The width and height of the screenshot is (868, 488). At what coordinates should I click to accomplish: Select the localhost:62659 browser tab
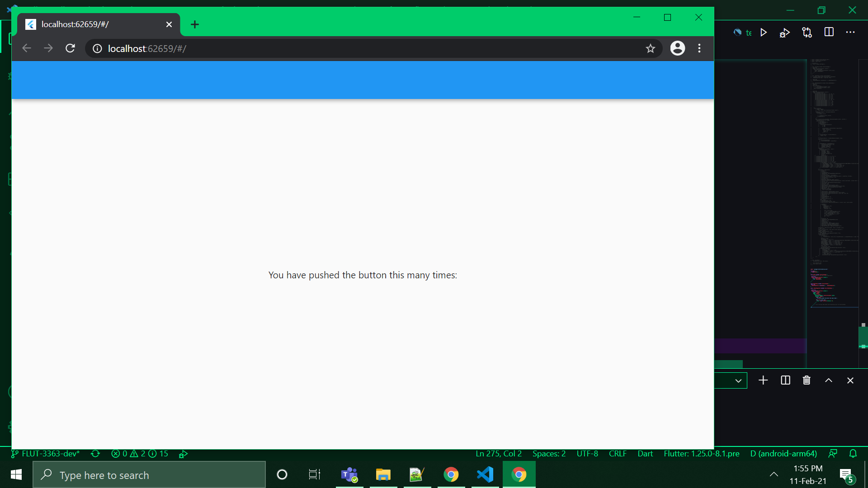tap(90, 24)
